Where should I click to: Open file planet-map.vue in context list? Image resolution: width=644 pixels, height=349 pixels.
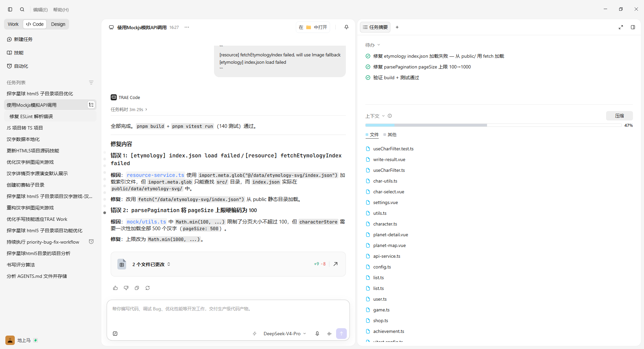[389, 245]
